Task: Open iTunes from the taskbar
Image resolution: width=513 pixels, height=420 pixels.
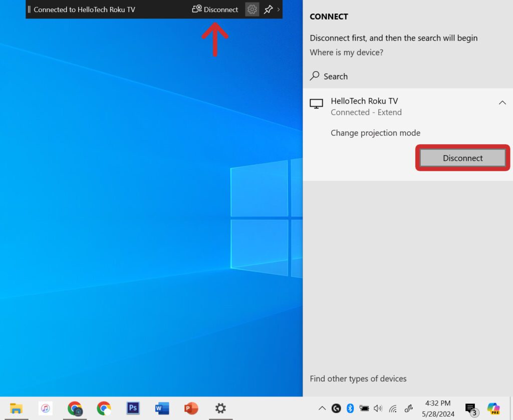Action: 46,408
